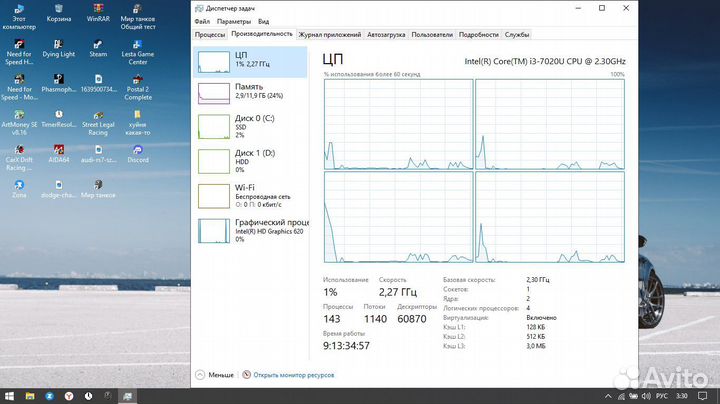Viewport: 720px width, 404px height.
Task: Click the 2,27 ГГц speed value
Action: point(398,292)
